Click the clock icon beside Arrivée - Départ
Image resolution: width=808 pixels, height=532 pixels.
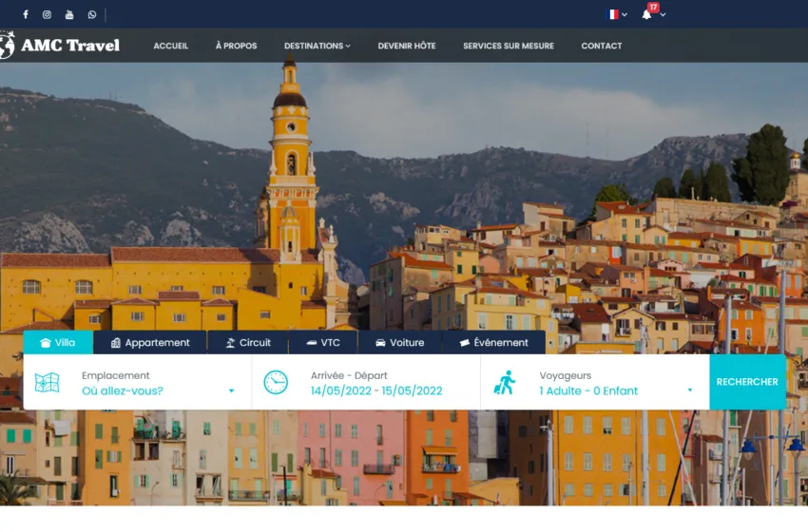[276, 382]
